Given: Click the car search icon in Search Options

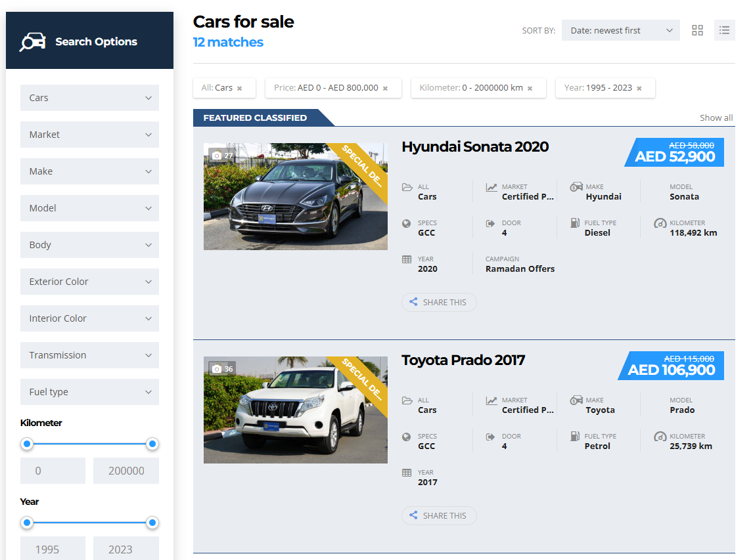Looking at the screenshot, I should pyautogui.click(x=33, y=42).
